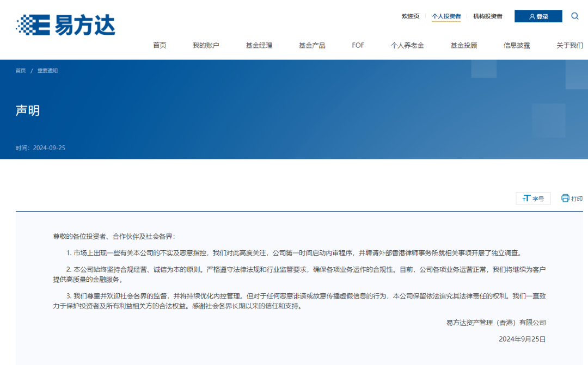This screenshot has width=588, height=365.
Task: Open 基金经理 menu item
Action: tap(259, 45)
